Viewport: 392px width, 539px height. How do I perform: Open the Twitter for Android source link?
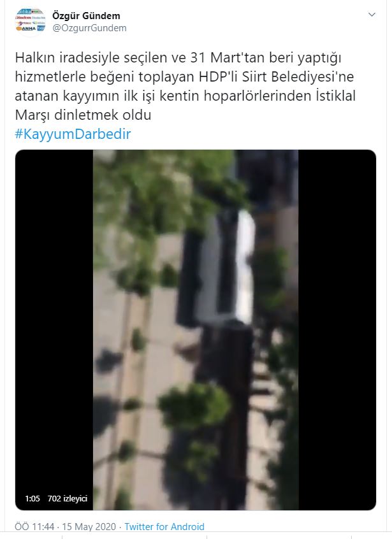(x=164, y=527)
